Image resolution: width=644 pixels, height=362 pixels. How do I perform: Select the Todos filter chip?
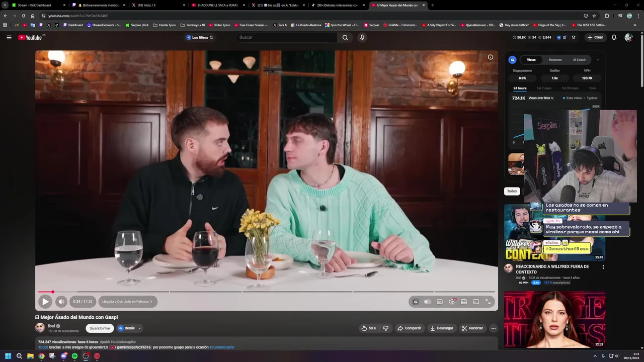point(512,191)
